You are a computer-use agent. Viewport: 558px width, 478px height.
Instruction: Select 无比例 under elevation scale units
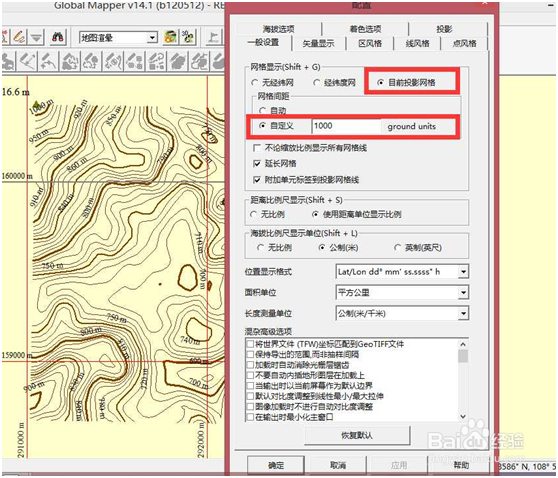click(260, 247)
